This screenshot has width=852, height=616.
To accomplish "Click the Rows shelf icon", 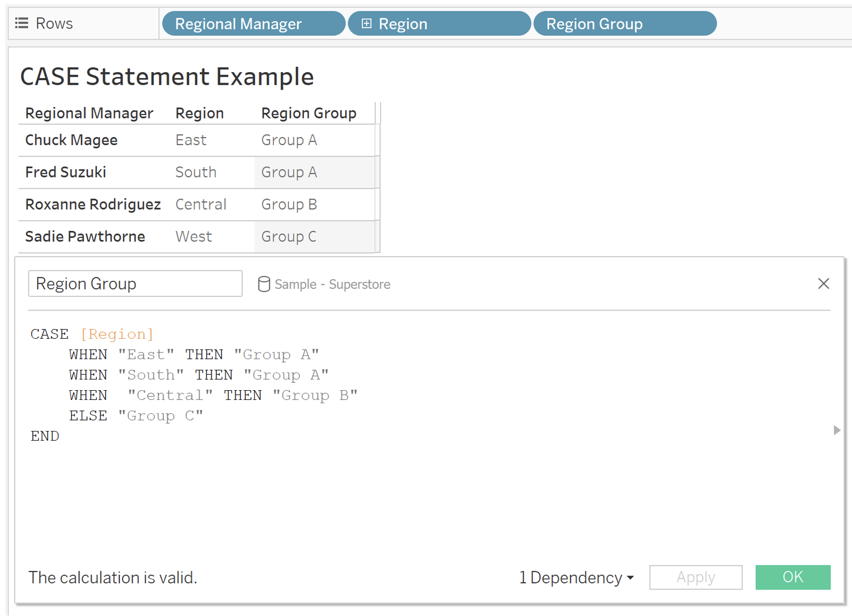I will pyautogui.click(x=21, y=23).
